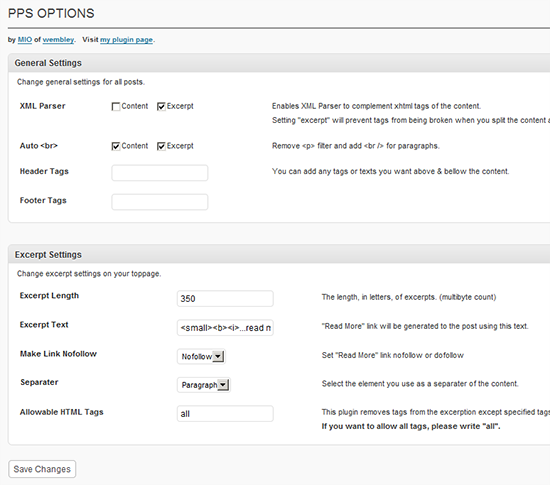Viewport: 550px width, 485px height.
Task: Open the wembley link
Action: coord(58,40)
